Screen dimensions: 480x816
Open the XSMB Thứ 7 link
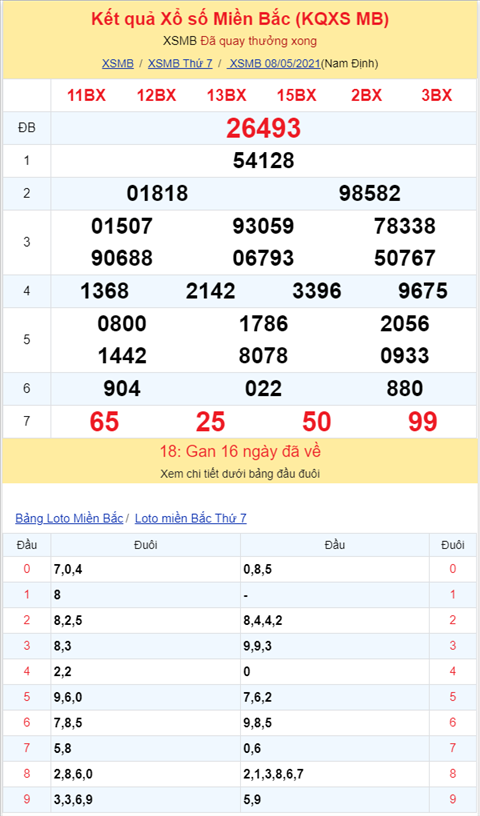click(180, 63)
